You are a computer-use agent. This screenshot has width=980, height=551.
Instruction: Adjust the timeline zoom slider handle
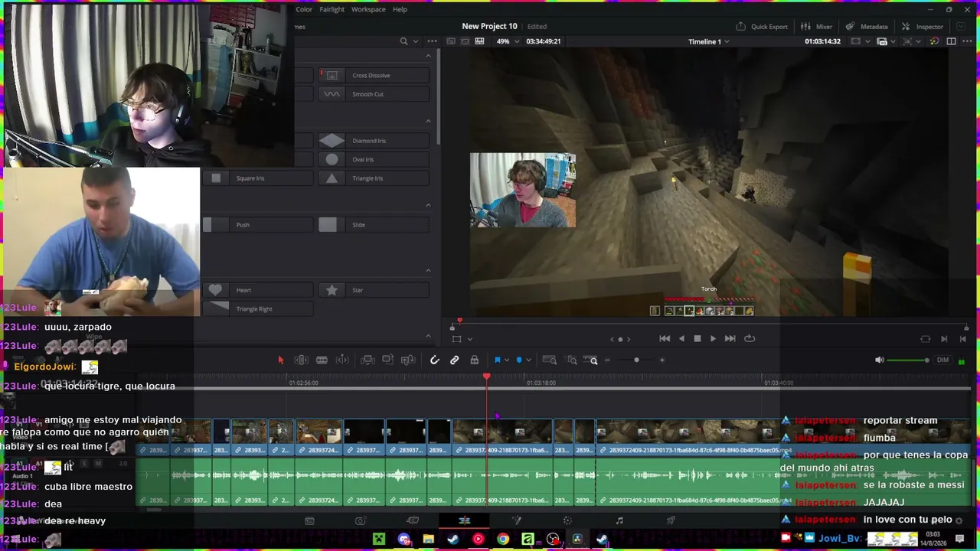[x=636, y=360]
